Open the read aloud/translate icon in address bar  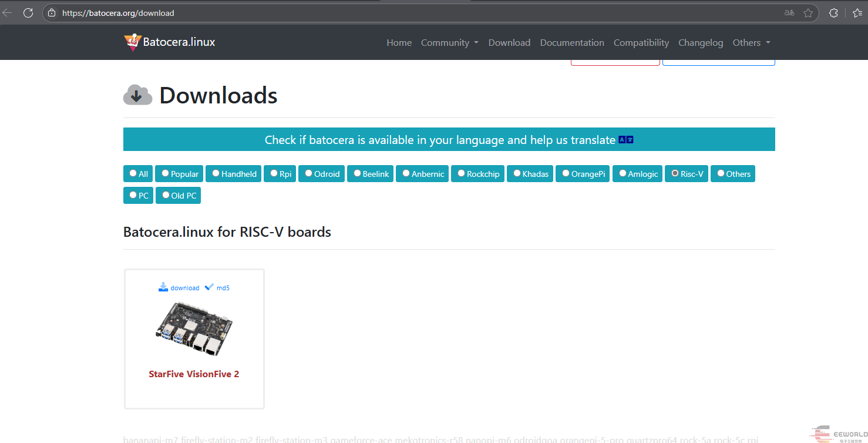(789, 13)
